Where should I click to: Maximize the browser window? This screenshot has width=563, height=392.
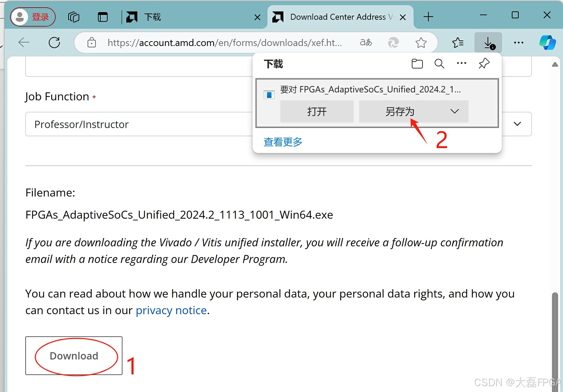click(515, 15)
